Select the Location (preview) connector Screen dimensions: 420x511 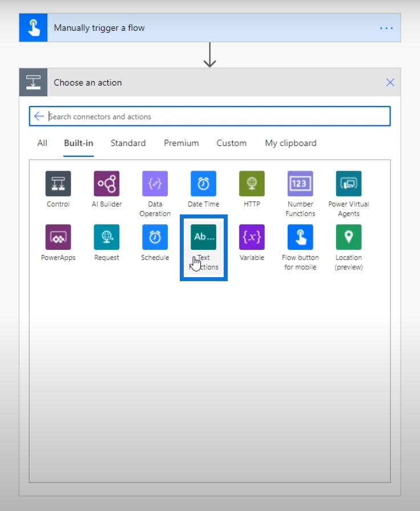click(x=349, y=237)
